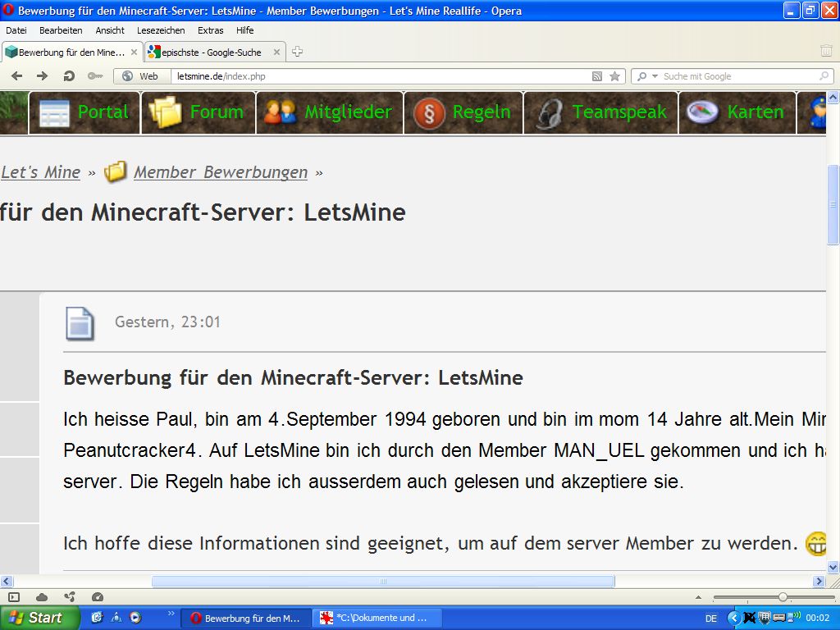Toggle the panel sidebar button in status bar

14,597
